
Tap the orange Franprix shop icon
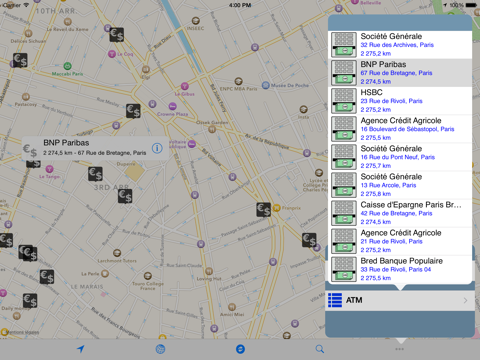(276, 208)
